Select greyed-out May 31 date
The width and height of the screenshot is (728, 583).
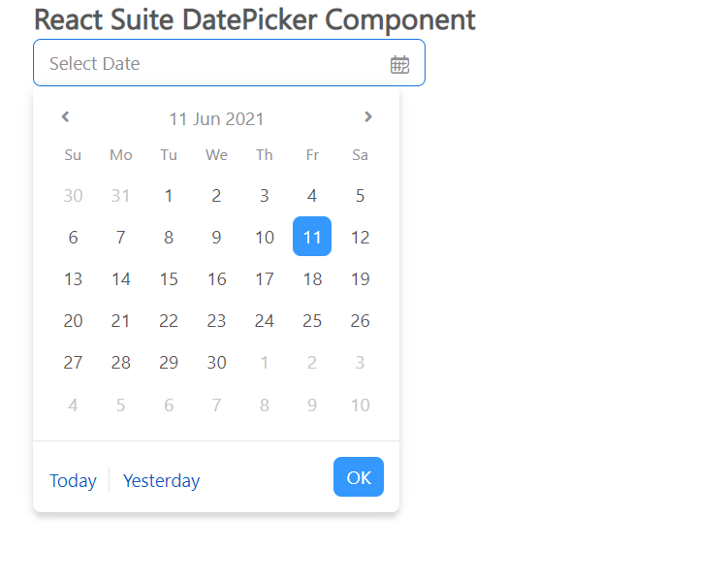pyautogui.click(x=120, y=195)
